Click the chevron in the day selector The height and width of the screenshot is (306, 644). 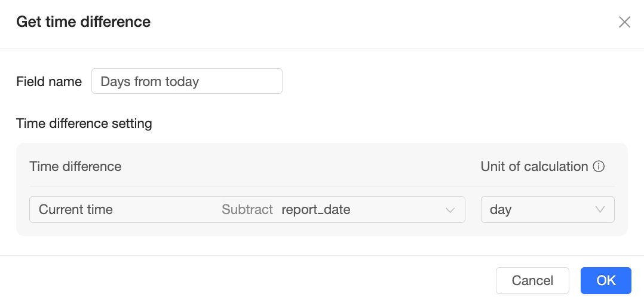tap(600, 210)
